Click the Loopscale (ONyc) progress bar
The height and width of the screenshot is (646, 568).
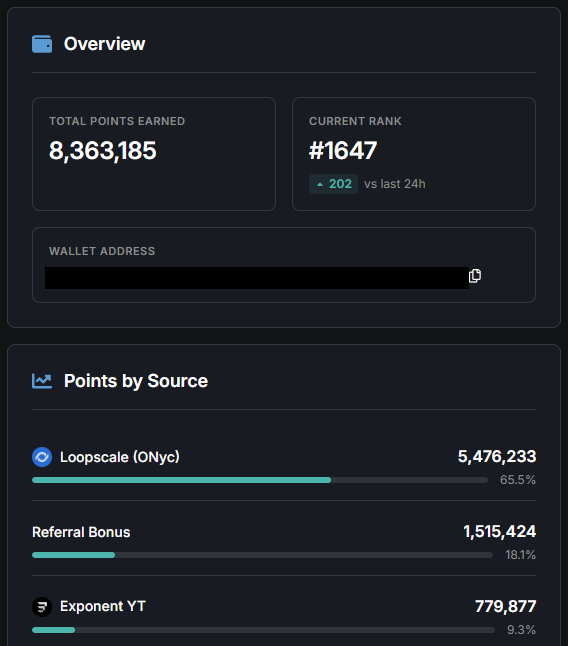pyautogui.click(x=260, y=480)
